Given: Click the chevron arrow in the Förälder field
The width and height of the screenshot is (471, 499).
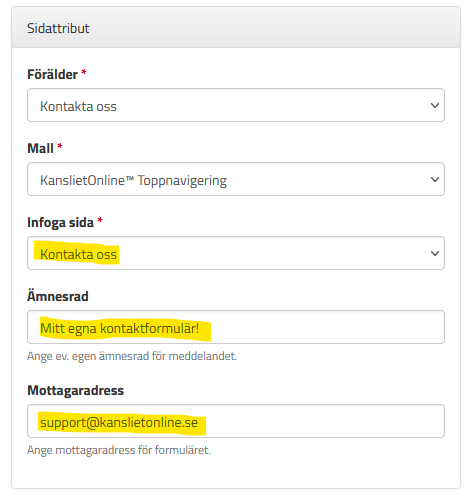Looking at the screenshot, I should [435, 106].
